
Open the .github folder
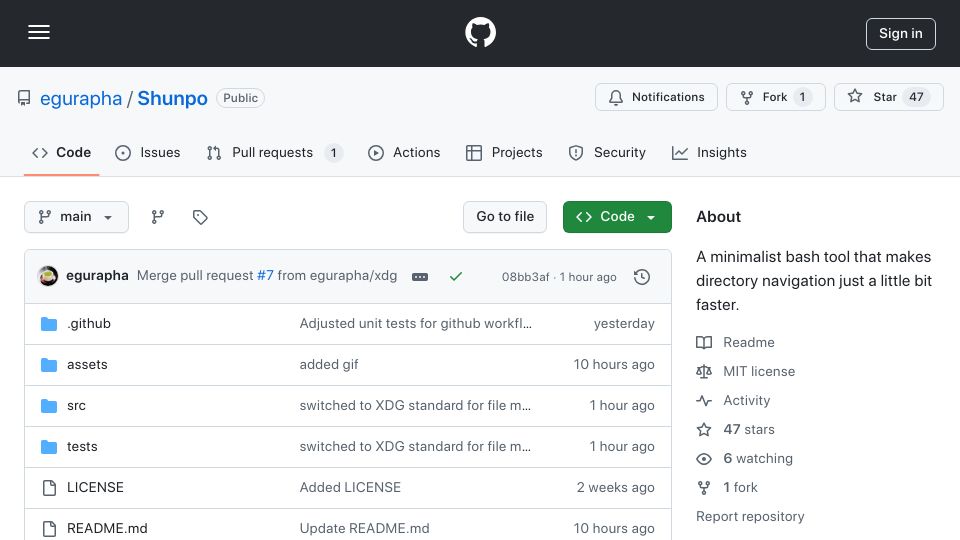point(89,323)
